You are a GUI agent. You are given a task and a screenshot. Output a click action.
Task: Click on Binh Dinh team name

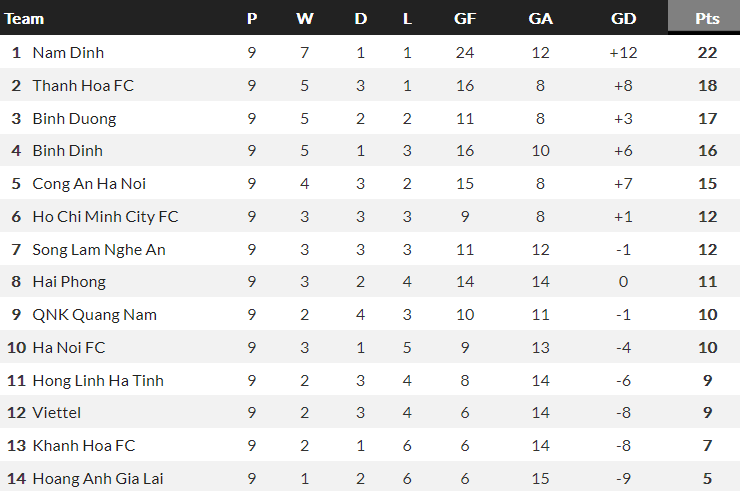pos(67,150)
